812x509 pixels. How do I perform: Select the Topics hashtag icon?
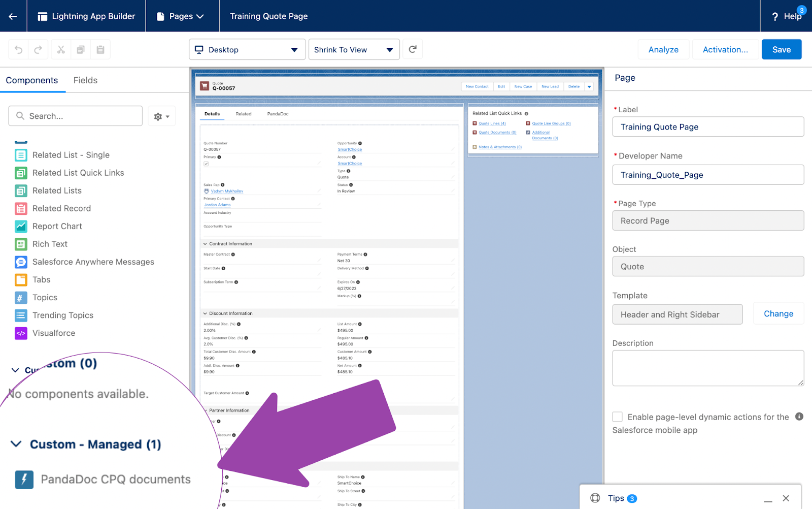tap(21, 297)
